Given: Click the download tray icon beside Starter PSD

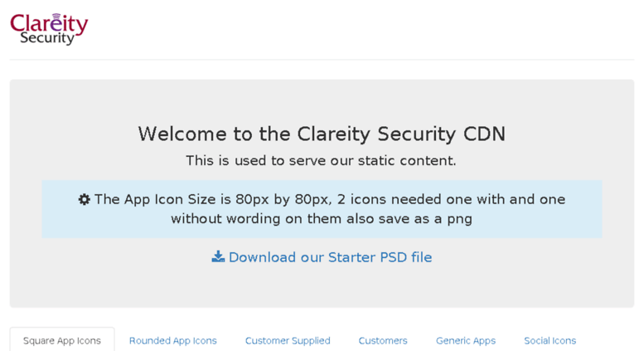Looking at the screenshot, I should pos(218,257).
